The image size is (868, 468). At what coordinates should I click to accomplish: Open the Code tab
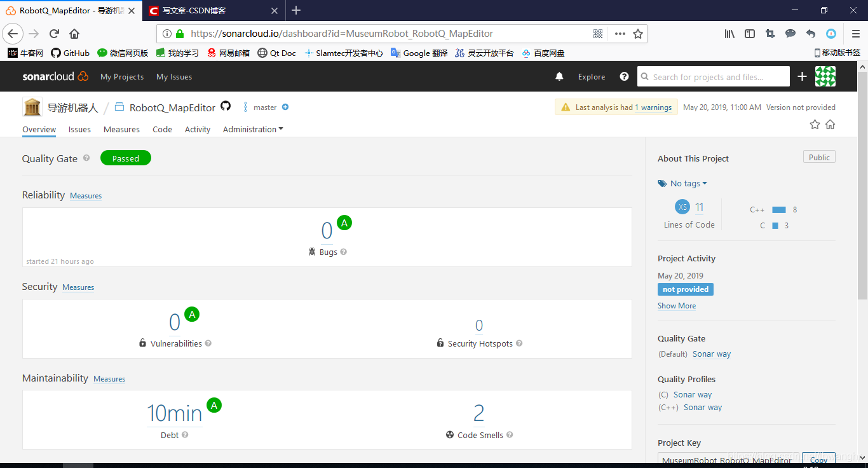(162, 129)
